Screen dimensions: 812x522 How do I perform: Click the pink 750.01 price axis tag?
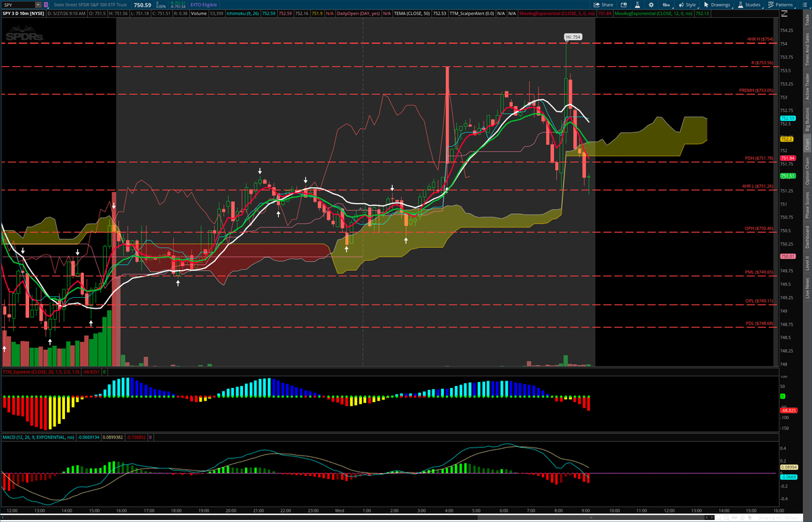[x=787, y=257]
